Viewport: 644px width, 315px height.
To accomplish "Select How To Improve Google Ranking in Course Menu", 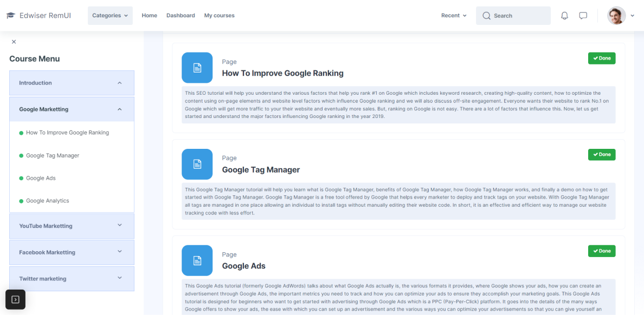I will click(67, 133).
